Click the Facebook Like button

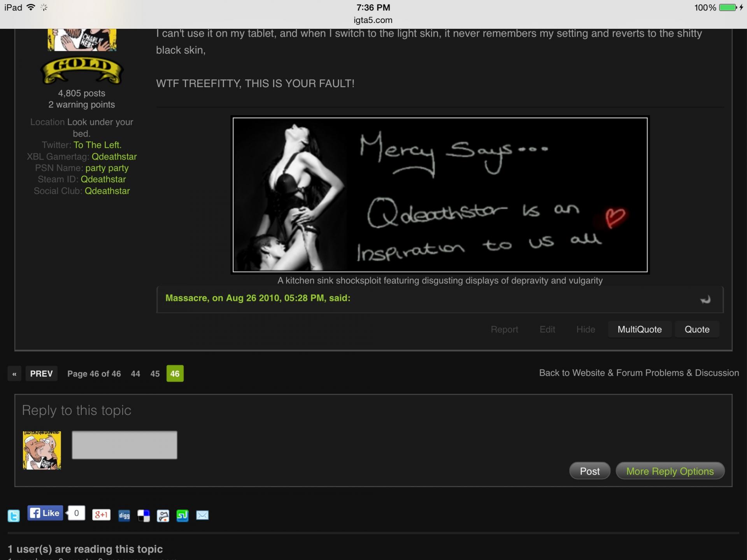coord(45,513)
